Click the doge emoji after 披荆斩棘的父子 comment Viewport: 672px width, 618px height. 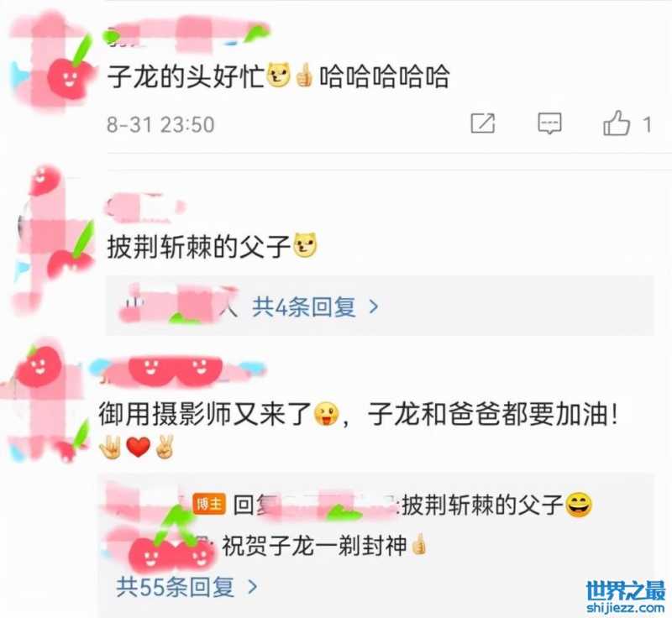coord(305,245)
